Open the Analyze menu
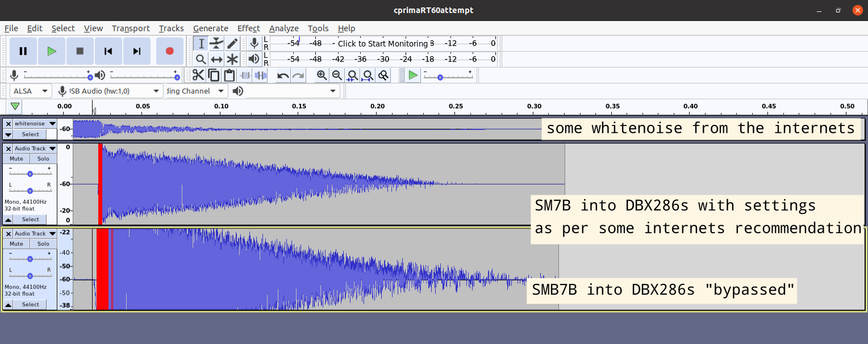This screenshot has height=344, width=868. (x=283, y=28)
